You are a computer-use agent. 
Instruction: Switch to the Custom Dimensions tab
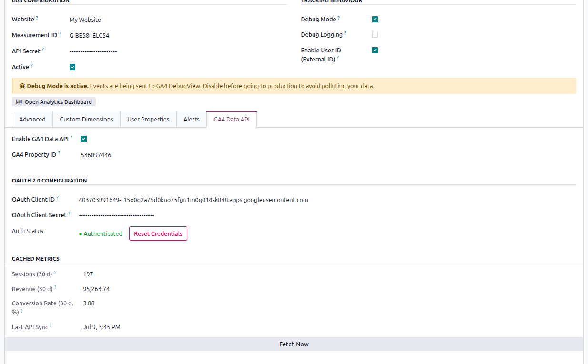coord(87,119)
